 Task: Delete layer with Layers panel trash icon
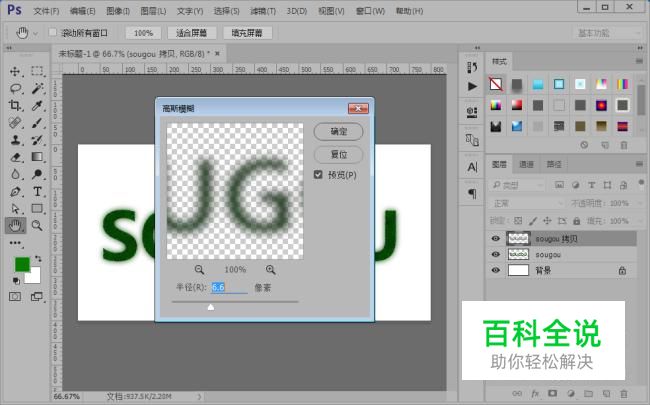coord(623,393)
